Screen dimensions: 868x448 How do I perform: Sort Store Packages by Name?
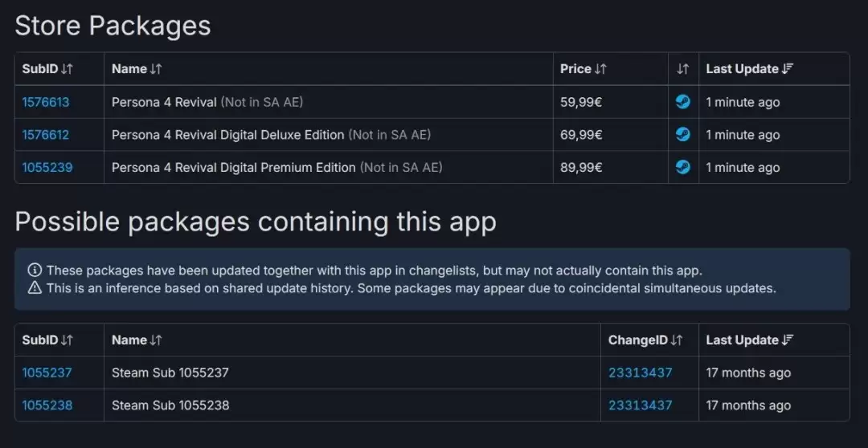click(x=137, y=69)
